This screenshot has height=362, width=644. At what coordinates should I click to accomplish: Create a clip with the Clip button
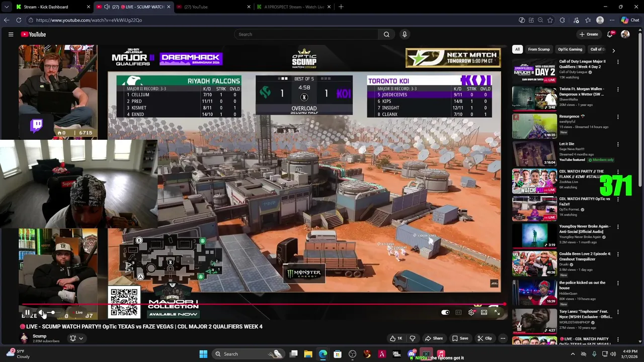(x=485, y=338)
